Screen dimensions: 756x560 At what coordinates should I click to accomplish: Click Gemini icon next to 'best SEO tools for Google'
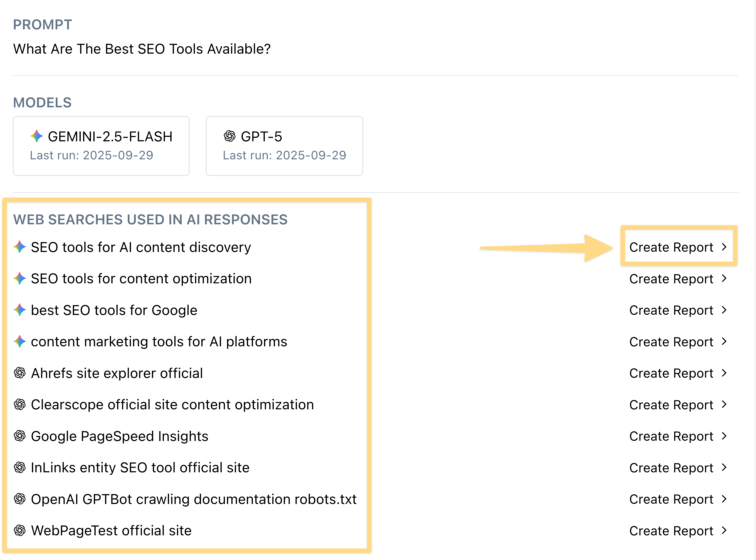coord(20,310)
